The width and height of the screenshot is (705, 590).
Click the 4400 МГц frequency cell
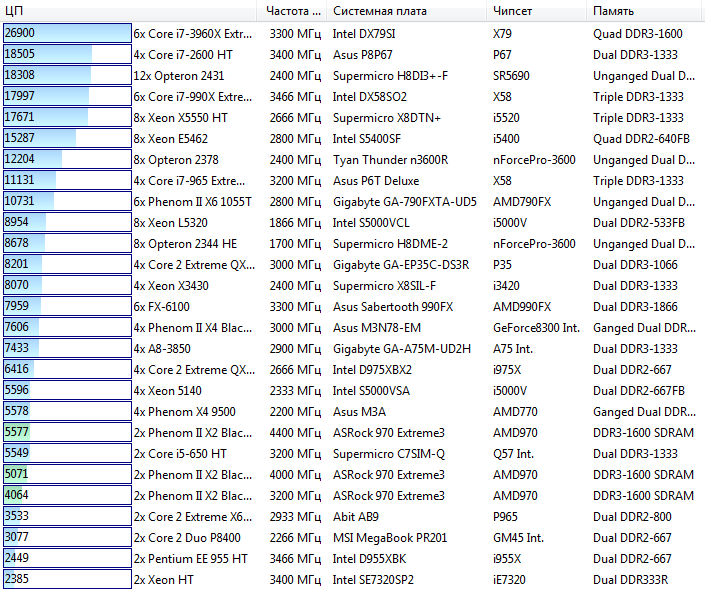[x=295, y=433]
